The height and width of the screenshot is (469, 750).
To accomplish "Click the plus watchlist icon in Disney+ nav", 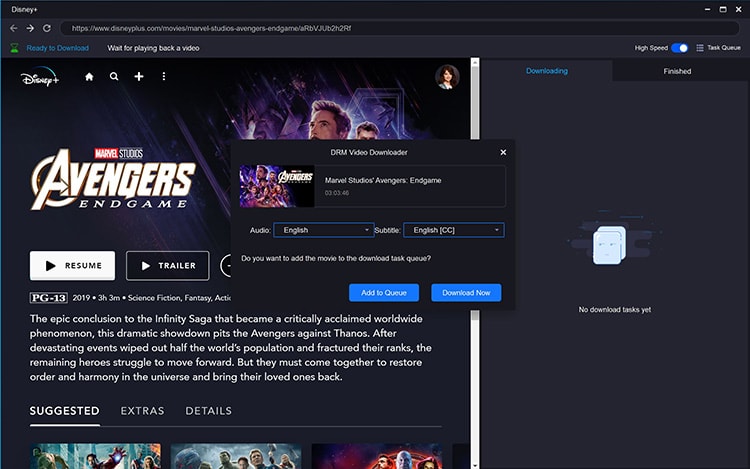I will (x=139, y=76).
